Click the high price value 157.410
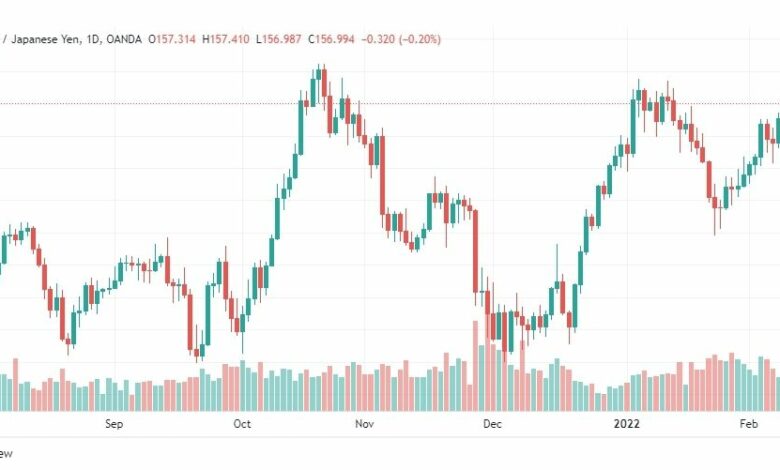780x470 pixels. [226, 39]
